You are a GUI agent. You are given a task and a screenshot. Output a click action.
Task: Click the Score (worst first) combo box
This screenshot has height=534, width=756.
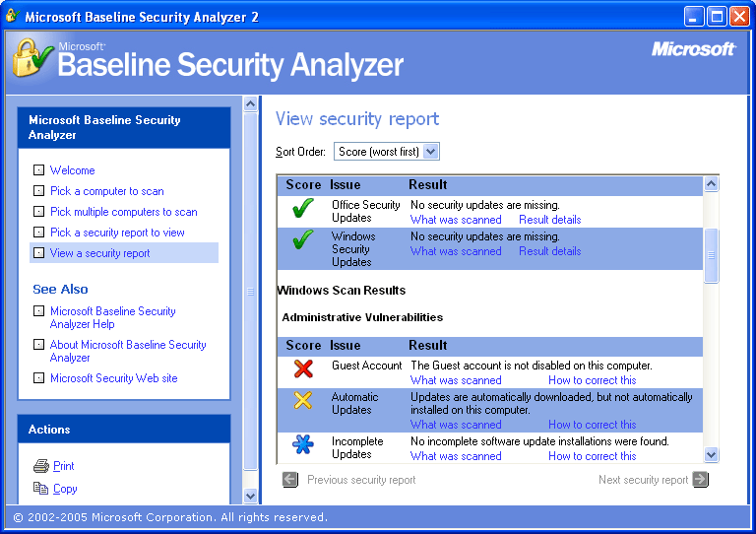pos(386,152)
